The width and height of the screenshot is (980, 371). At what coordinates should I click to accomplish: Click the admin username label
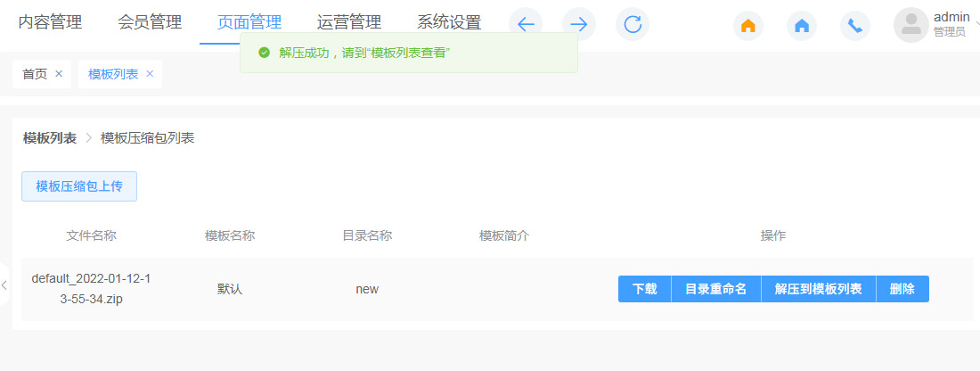[x=951, y=18]
